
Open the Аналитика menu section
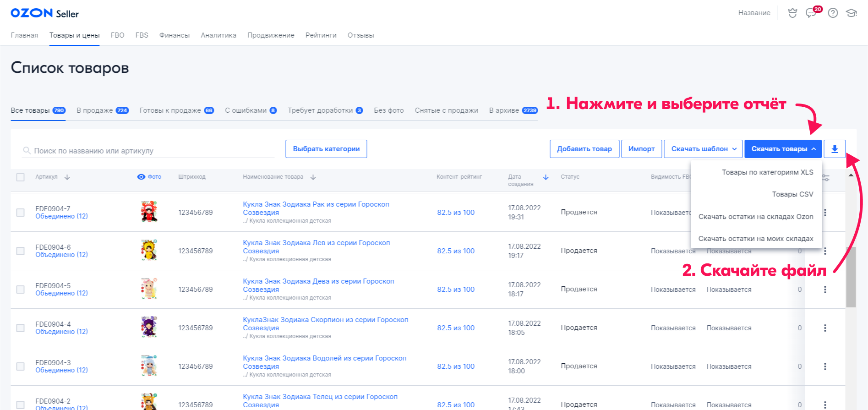click(x=218, y=35)
